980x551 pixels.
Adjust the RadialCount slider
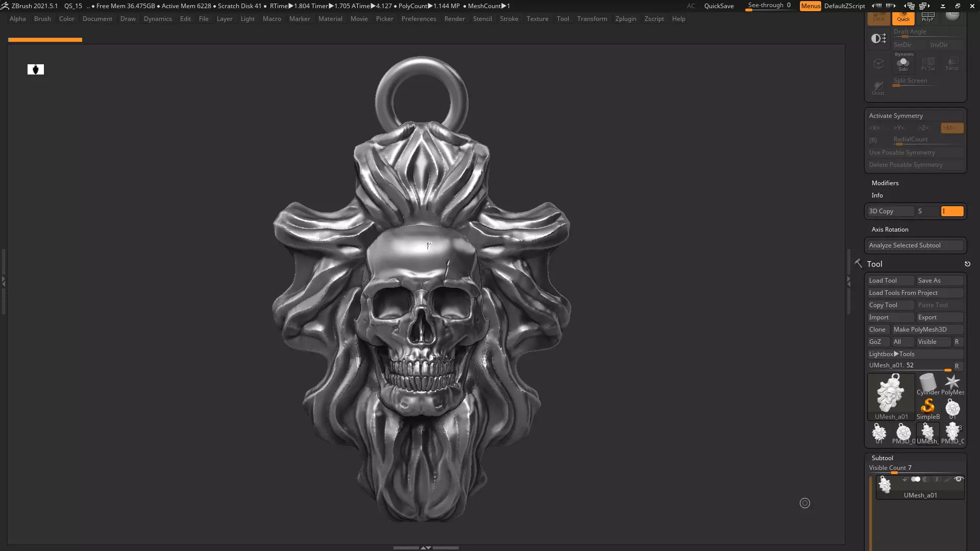click(927, 140)
